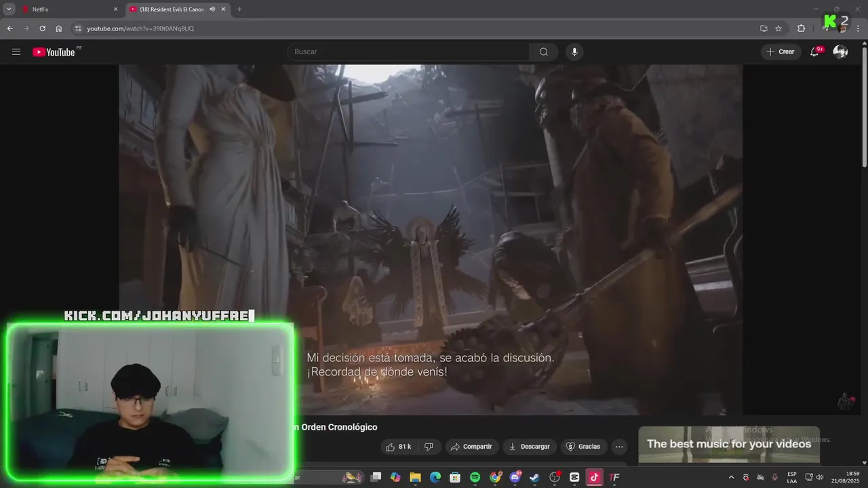Open volume control in system tray

pyautogui.click(x=820, y=477)
